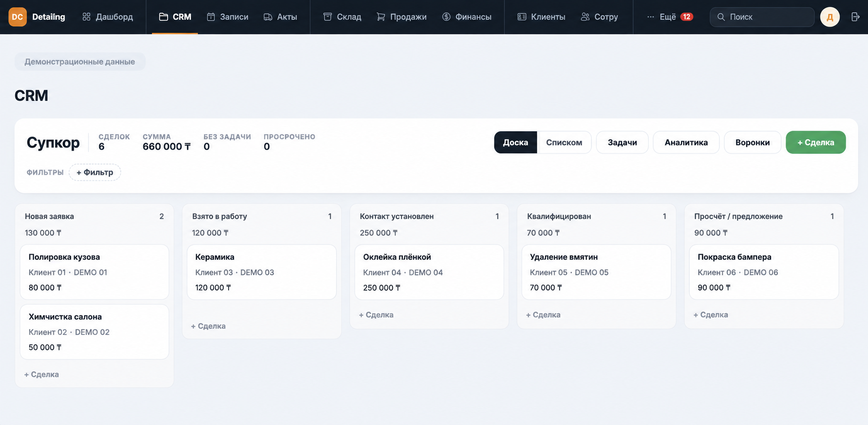Screen dimensions: 868x425
Task: Click the Акты truck icon
Action: click(268, 17)
